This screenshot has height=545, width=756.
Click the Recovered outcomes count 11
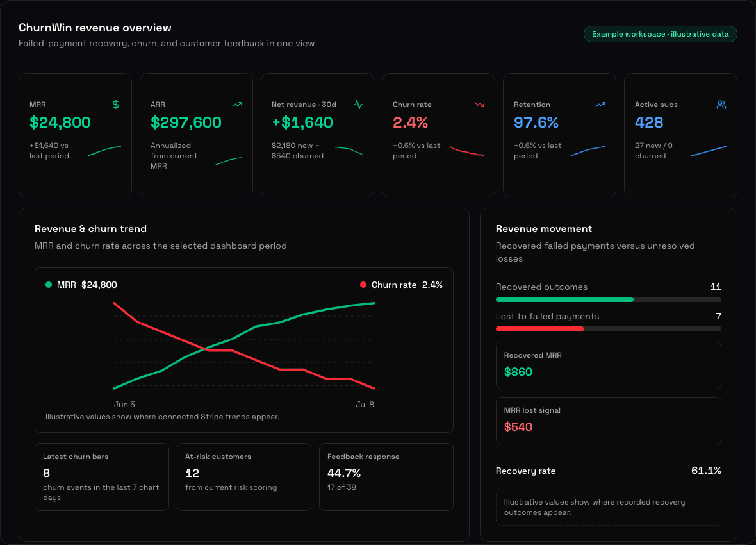(716, 287)
